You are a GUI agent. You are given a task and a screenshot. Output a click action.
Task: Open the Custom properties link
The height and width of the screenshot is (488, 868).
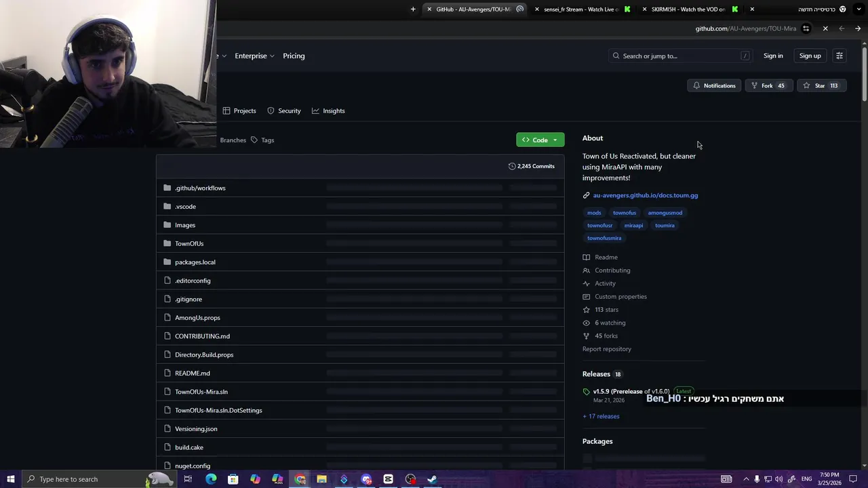(x=614, y=296)
